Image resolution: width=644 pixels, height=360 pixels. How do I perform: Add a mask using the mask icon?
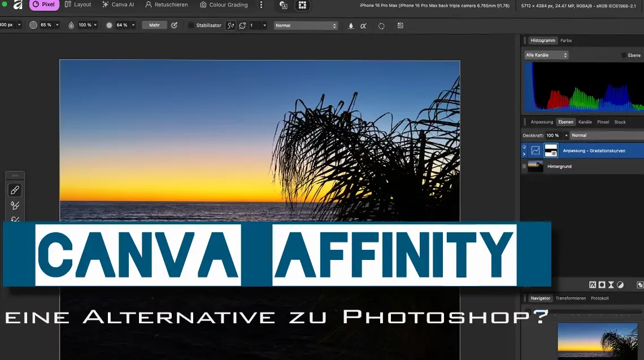602,285
